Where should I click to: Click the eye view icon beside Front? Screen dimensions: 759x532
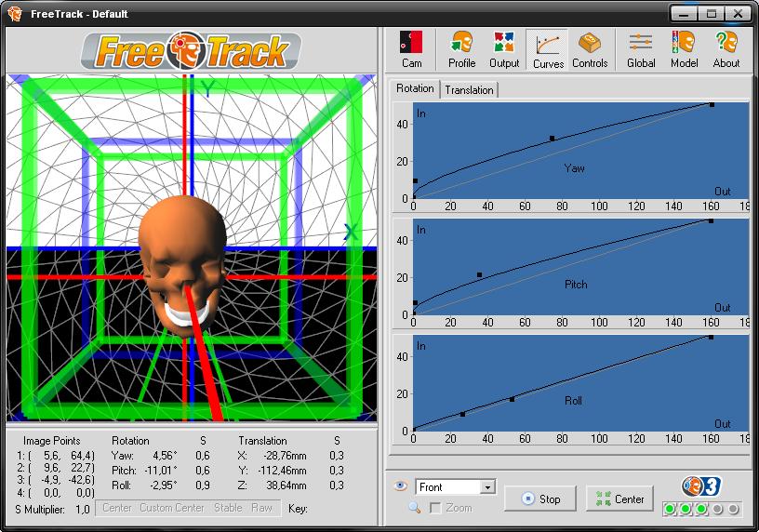(x=400, y=485)
